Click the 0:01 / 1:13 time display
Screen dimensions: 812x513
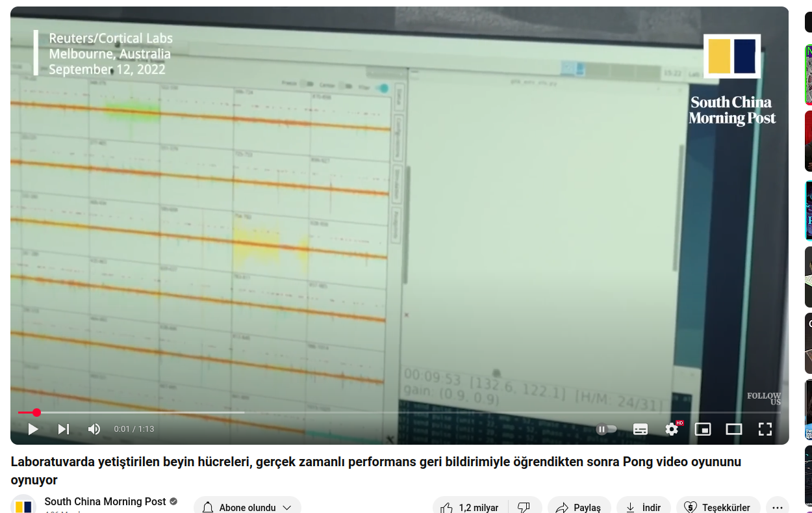pyautogui.click(x=134, y=429)
